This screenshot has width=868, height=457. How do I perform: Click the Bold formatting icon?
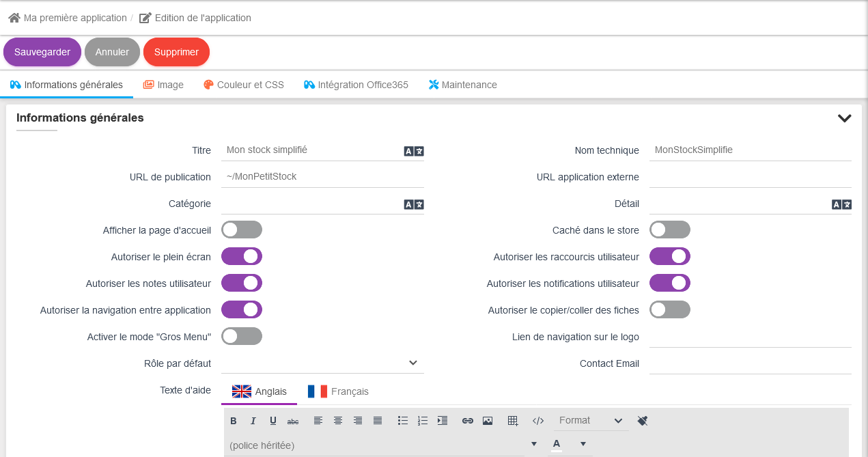(x=234, y=421)
